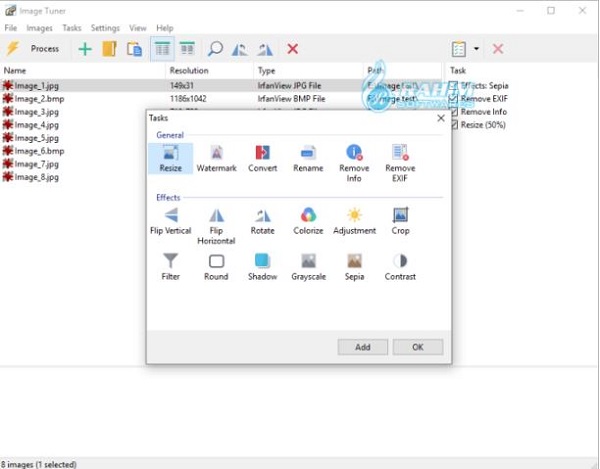Viewport: 600px width, 469px height.
Task: Open the Tasks menu
Action: [72, 28]
